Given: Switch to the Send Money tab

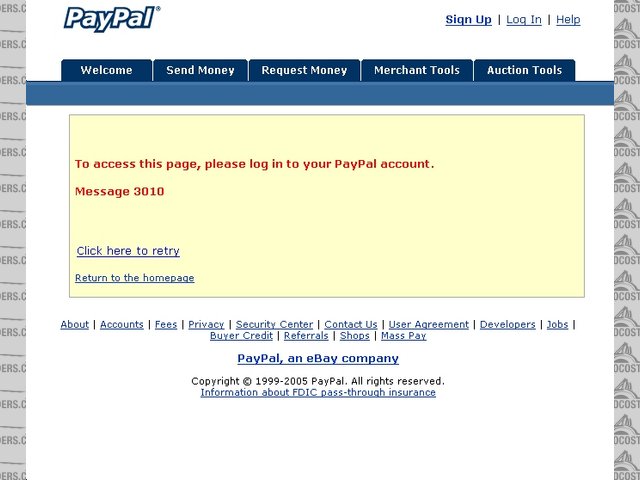Looking at the screenshot, I should (200, 70).
